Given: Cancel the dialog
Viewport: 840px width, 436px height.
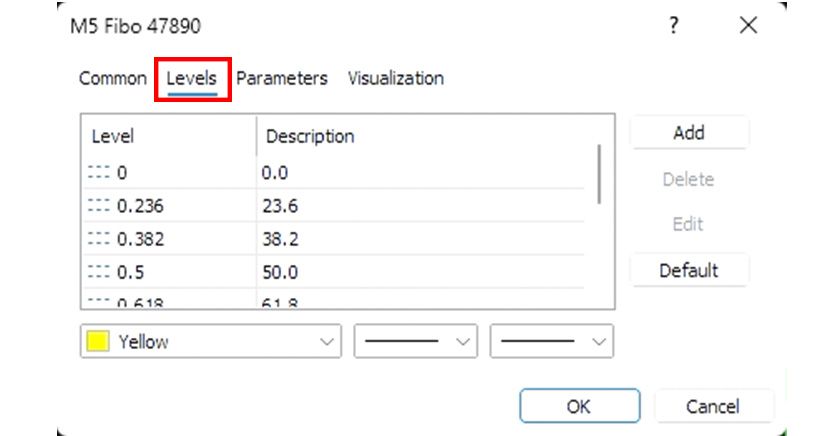Looking at the screenshot, I should [x=712, y=406].
